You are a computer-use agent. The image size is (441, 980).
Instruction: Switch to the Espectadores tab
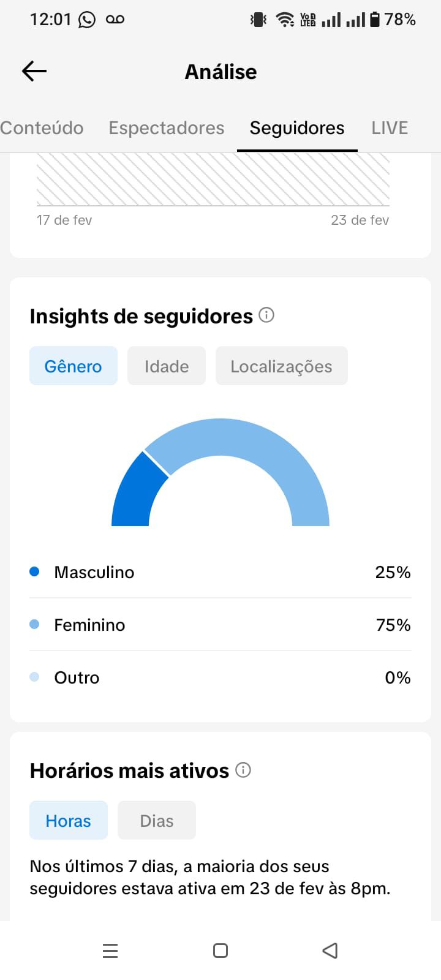tap(167, 128)
